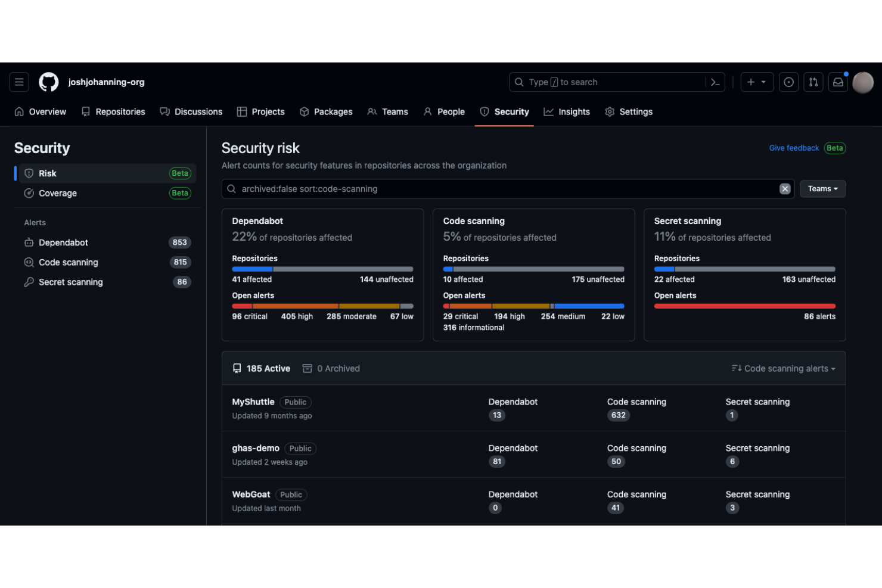Image resolution: width=882 pixels, height=588 pixels.
Task: Open the ghas-demo repository
Action: pos(256,448)
